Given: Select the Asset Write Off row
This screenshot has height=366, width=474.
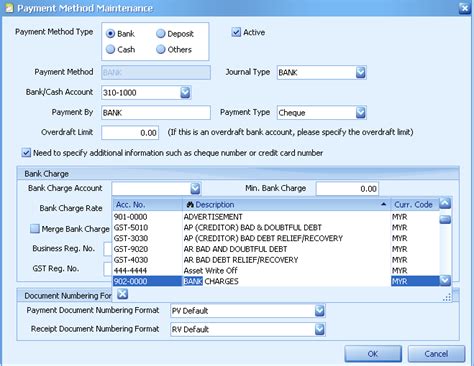Looking at the screenshot, I should 276,270.
